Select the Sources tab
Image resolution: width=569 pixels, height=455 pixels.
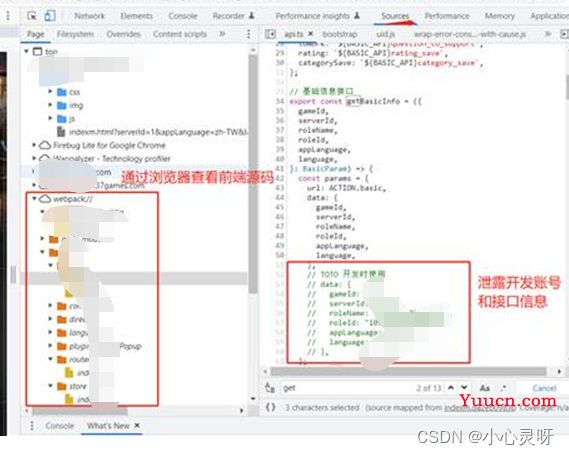pos(395,16)
